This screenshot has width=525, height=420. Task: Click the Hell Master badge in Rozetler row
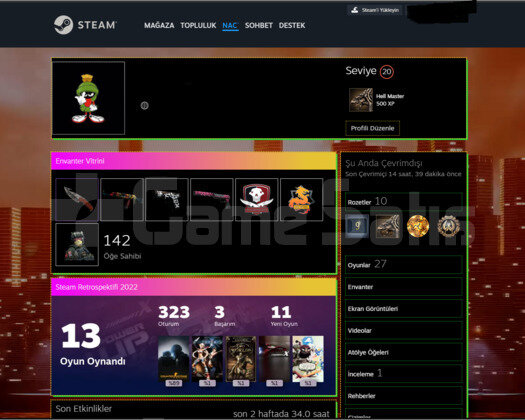(387, 226)
